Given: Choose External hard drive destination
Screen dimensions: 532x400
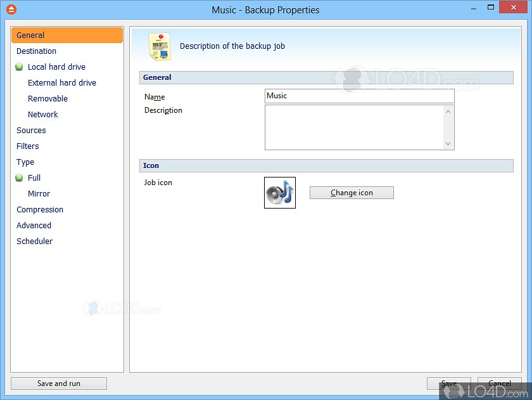Looking at the screenshot, I should [x=62, y=83].
